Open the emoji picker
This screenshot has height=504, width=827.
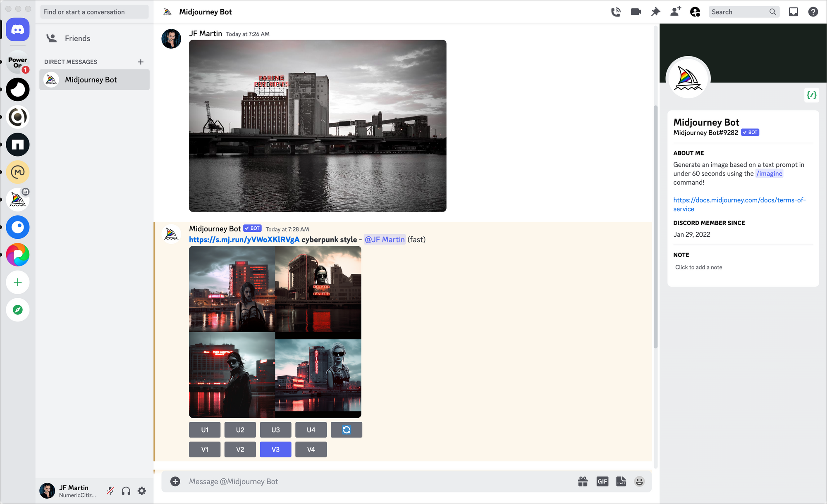[639, 481]
